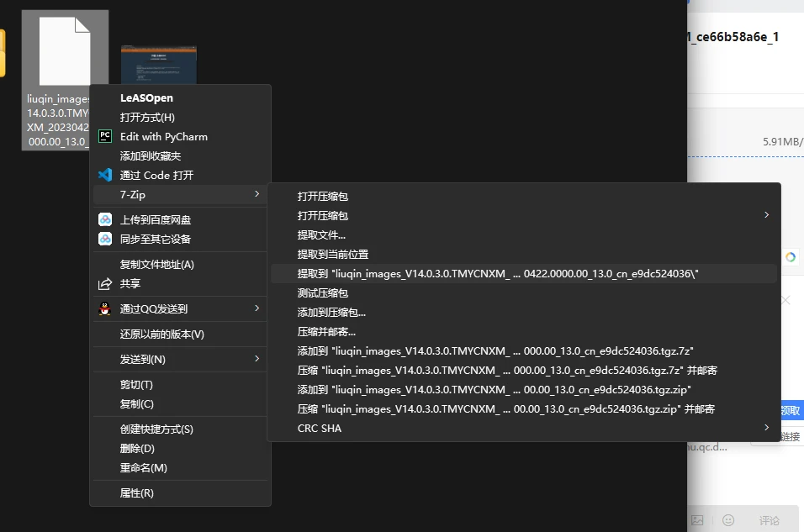Expand the 发送到(N) submenu arrow

[x=257, y=358]
